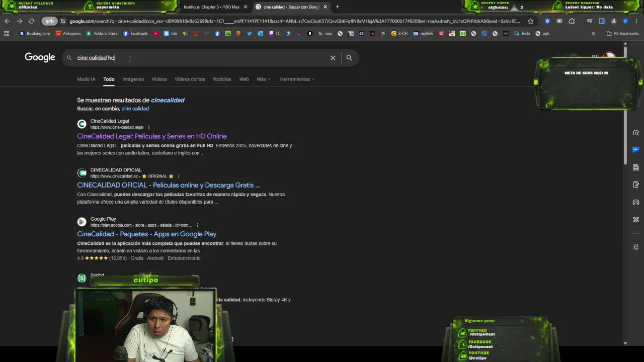Screen dimensions: 644x362
Task: Open the apk bookmark
Action: click(x=542, y=34)
